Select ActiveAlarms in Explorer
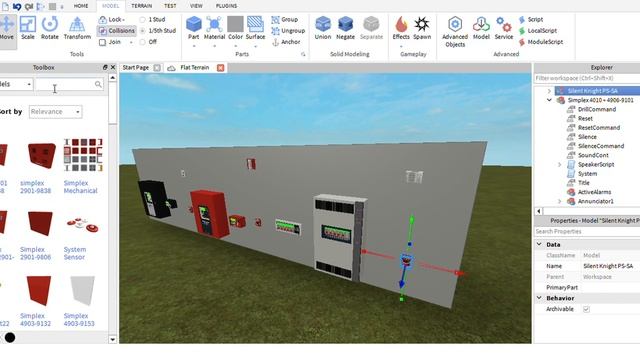Image resolution: width=640 pixels, height=360 pixels. [594, 192]
